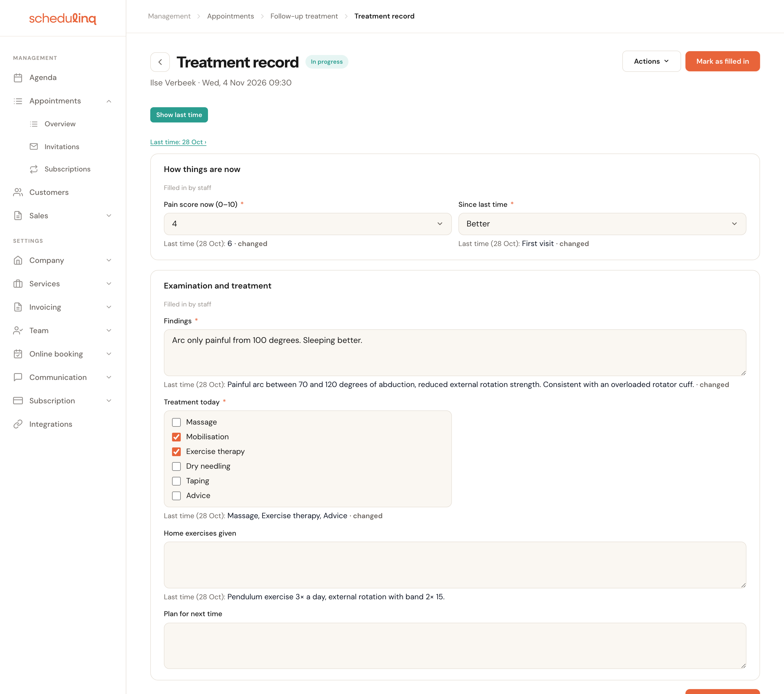Expand the Company settings section
This screenshot has width=784, height=694.
point(109,260)
